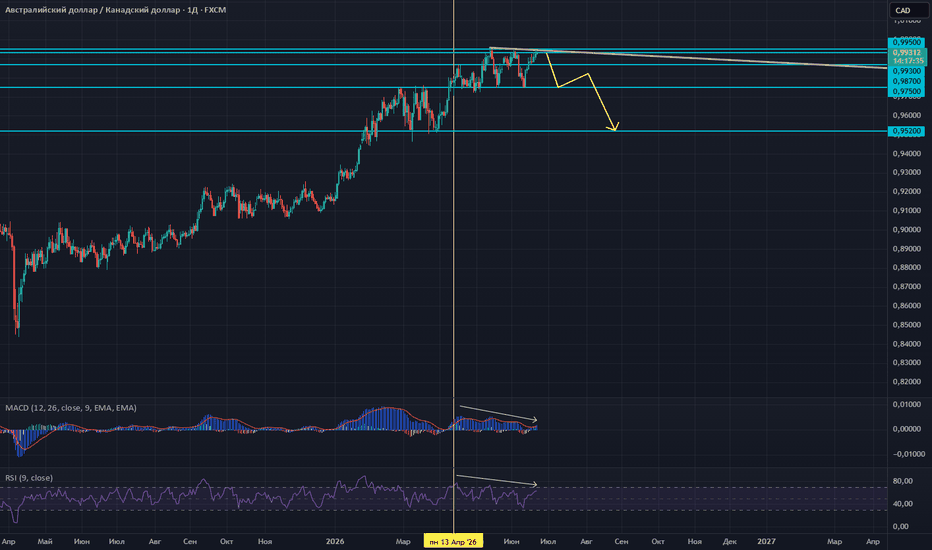Click the 0,95200 support level price tag
Screen dimensions: 932x550
click(x=906, y=131)
